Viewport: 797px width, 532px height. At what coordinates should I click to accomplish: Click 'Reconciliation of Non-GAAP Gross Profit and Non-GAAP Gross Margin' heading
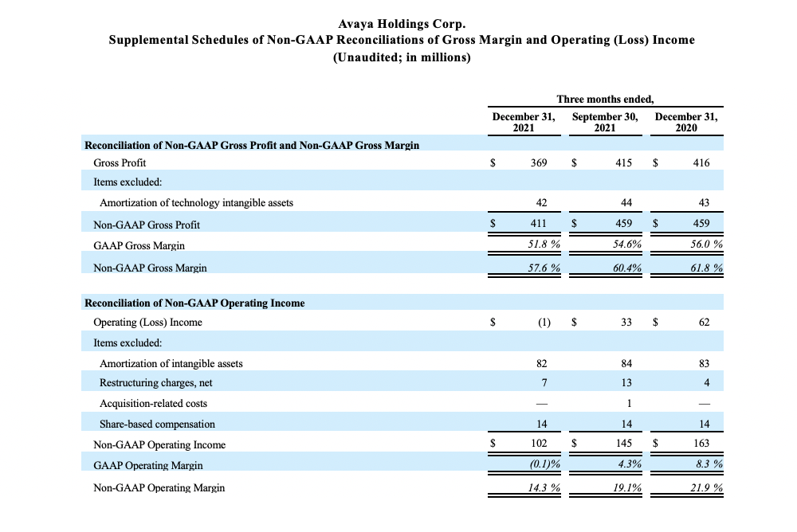click(252, 145)
